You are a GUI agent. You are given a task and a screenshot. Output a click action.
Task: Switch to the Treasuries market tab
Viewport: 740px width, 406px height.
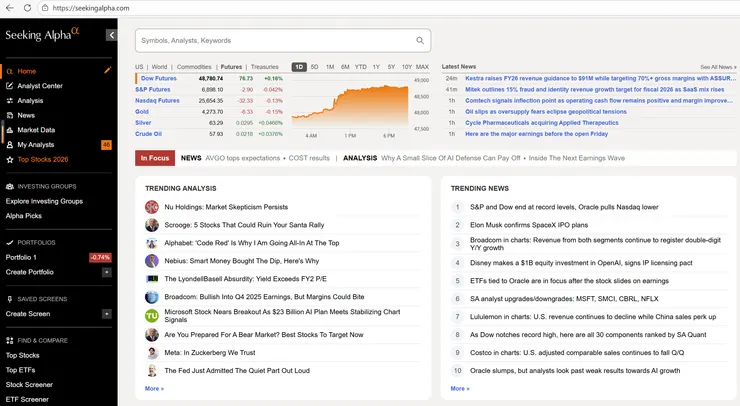tap(265, 67)
